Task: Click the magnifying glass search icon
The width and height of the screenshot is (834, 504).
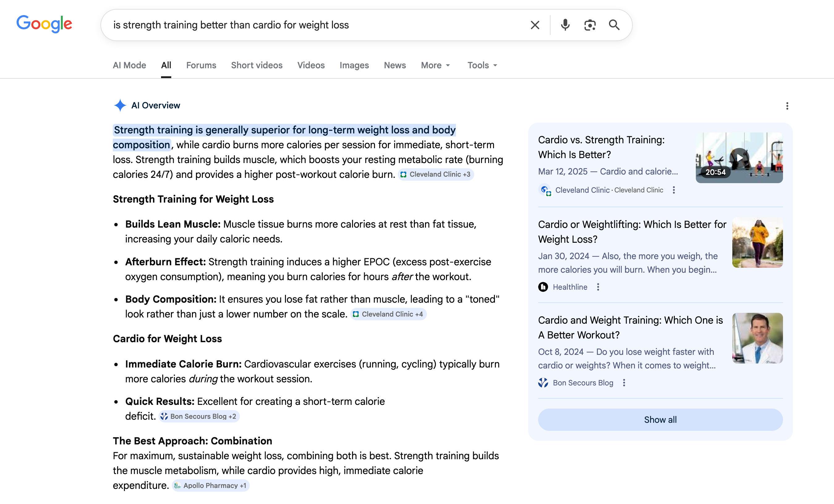Action: (614, 25)
